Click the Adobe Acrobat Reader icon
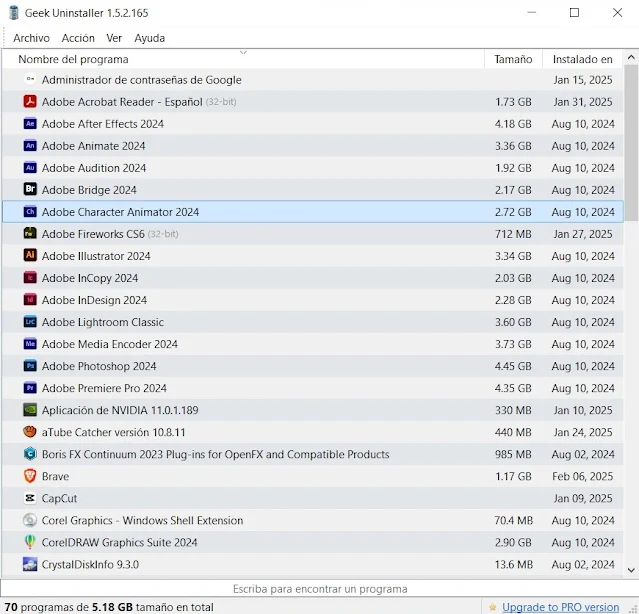The width and height of the screenshot is (639, 614). tap(30, 101)
